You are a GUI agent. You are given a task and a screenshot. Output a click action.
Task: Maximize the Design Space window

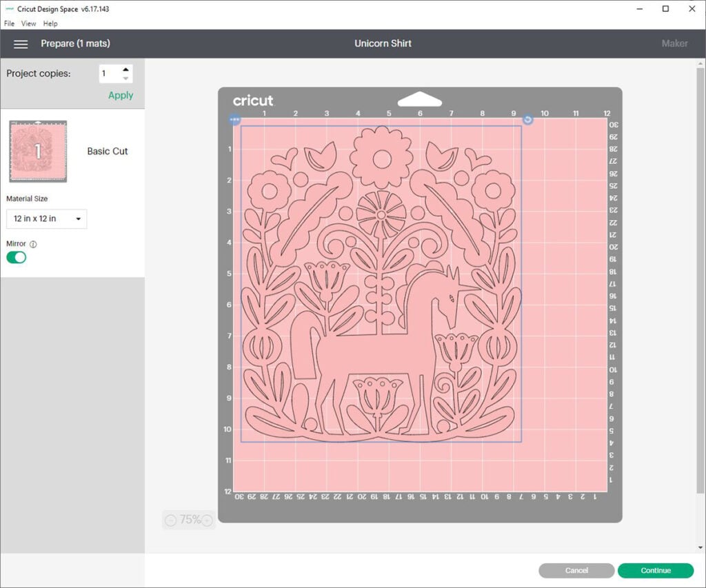[665, 9]
